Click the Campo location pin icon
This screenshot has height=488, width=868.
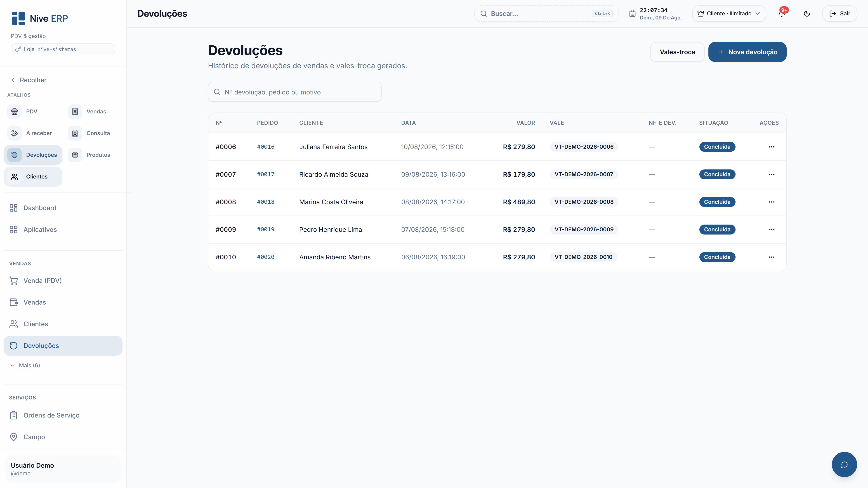pyautogui.click(x=14, y=437)
